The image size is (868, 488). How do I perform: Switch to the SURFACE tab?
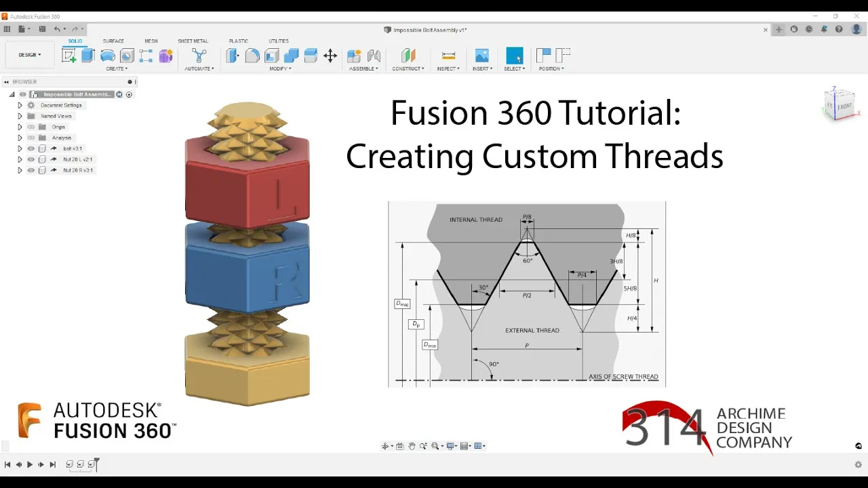(x=113, y=41)
